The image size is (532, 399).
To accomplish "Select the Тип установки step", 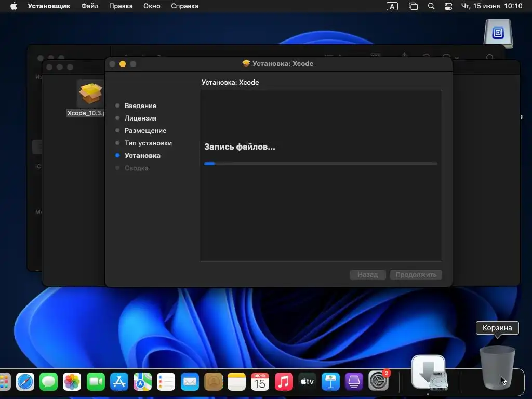I will [x=148, y=143].
